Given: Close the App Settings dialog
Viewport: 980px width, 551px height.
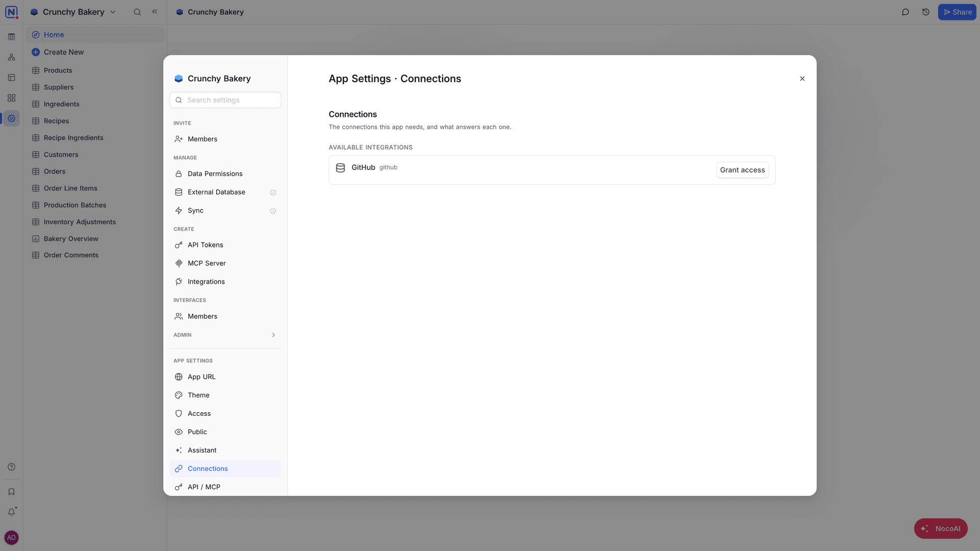Looking at the screenshot, I should click(x=802, y=79).
